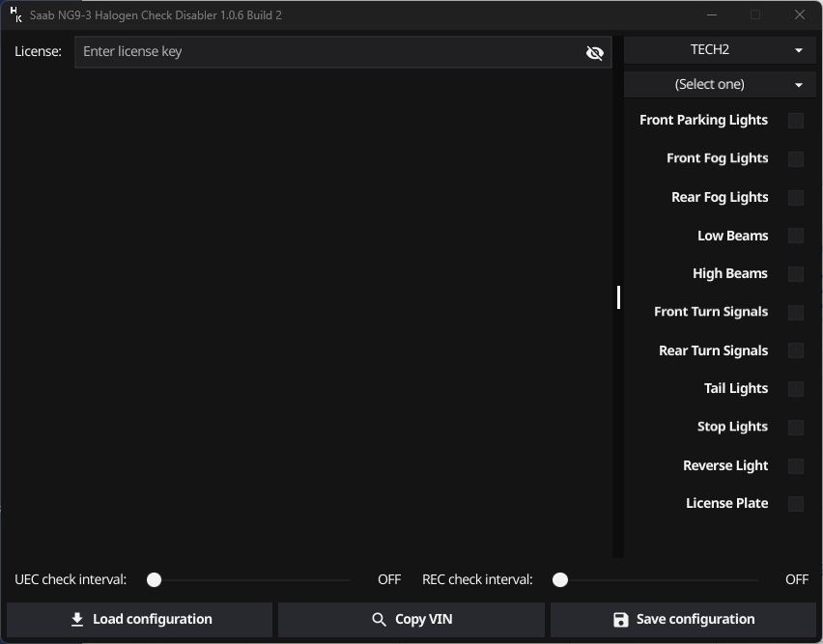Adjust the UEC check interval slider

click(154, 579)
